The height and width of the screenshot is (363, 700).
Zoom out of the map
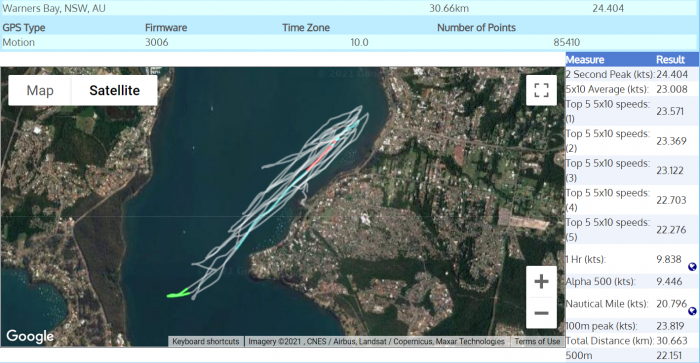[541, 313]
